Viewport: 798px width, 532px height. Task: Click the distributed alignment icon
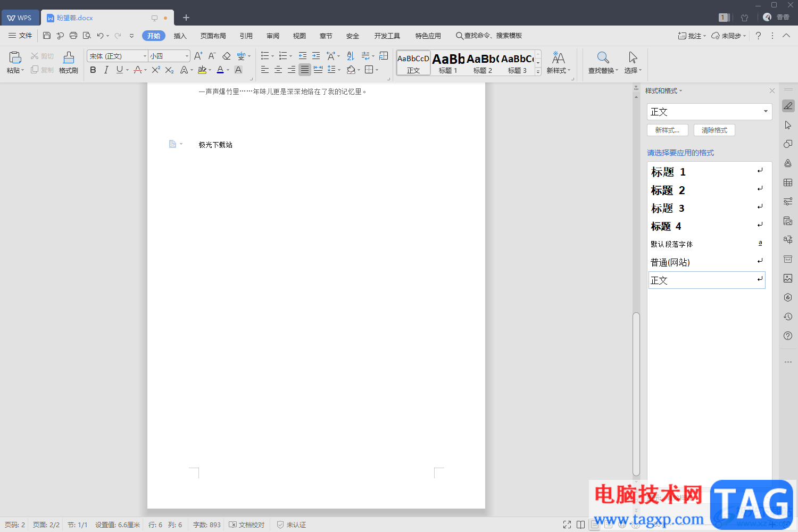(x=318, y=70)
